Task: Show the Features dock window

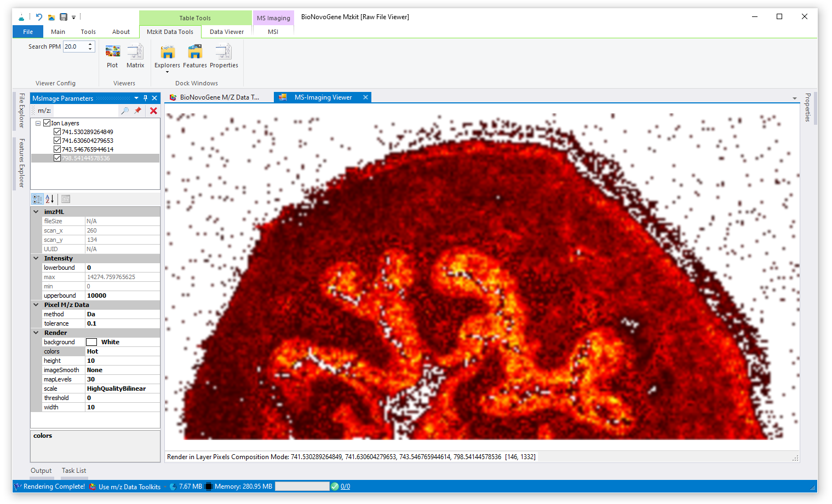Action: 195,53
